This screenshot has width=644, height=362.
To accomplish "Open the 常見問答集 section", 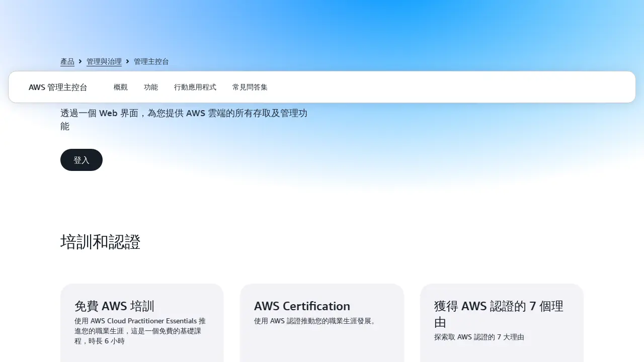I will pos(250,87).
